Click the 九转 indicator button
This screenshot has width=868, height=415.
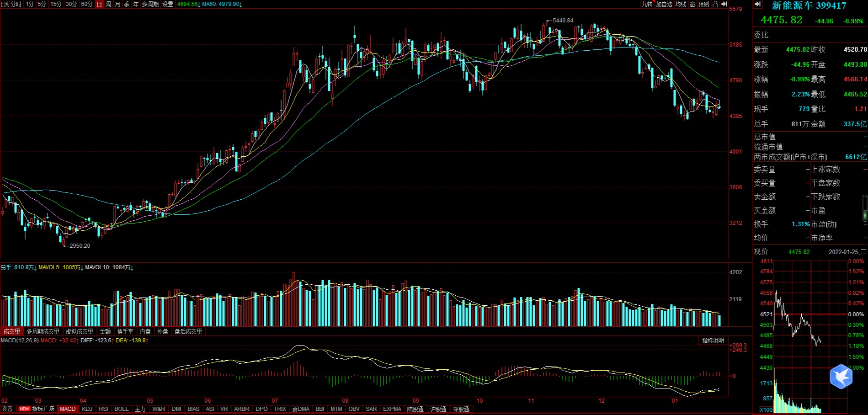(x=647, y=4)
